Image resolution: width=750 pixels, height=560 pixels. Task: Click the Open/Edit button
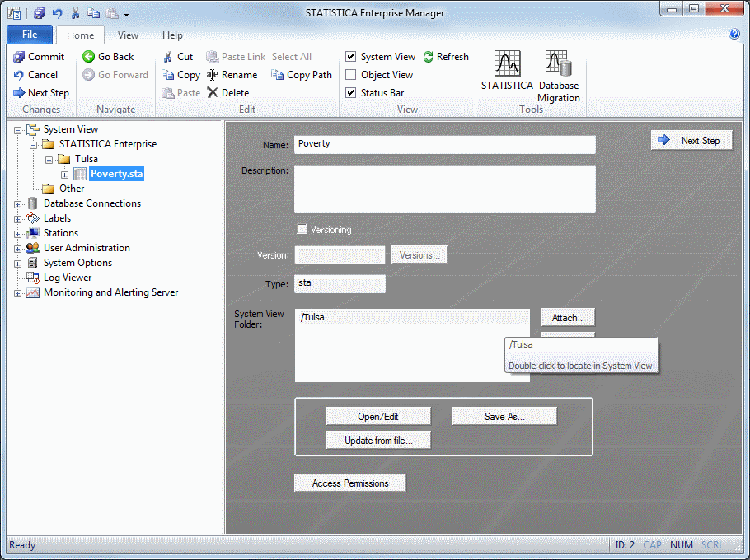point(378,417)
